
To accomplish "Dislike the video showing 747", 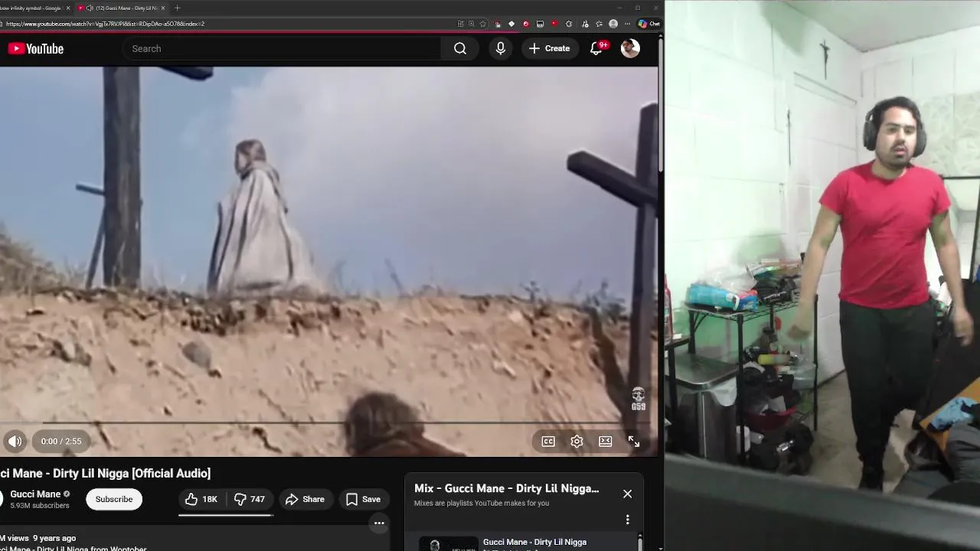I will click(250, 499).
